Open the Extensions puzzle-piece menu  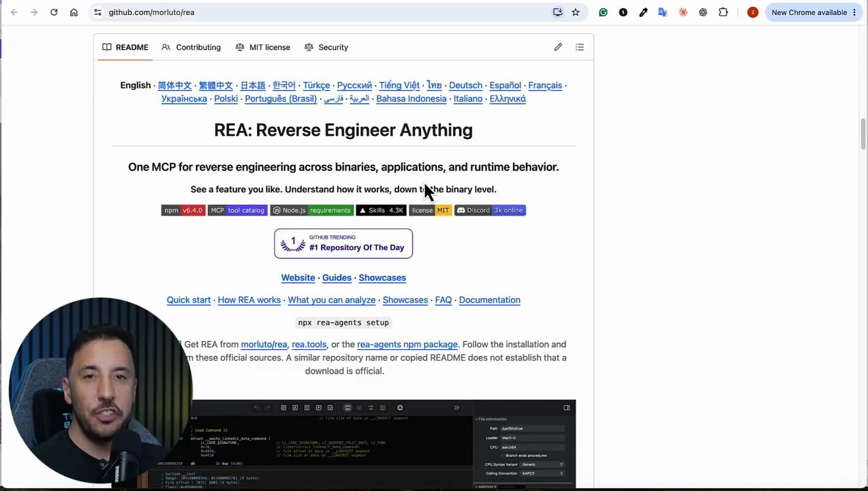(x=724, y=12)
